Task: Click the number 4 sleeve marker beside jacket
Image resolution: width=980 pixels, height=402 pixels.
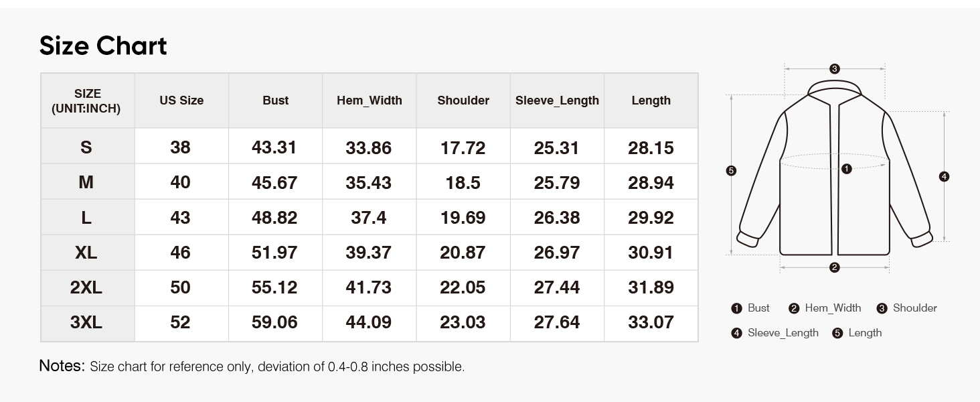Action: (x=944, y=177)
